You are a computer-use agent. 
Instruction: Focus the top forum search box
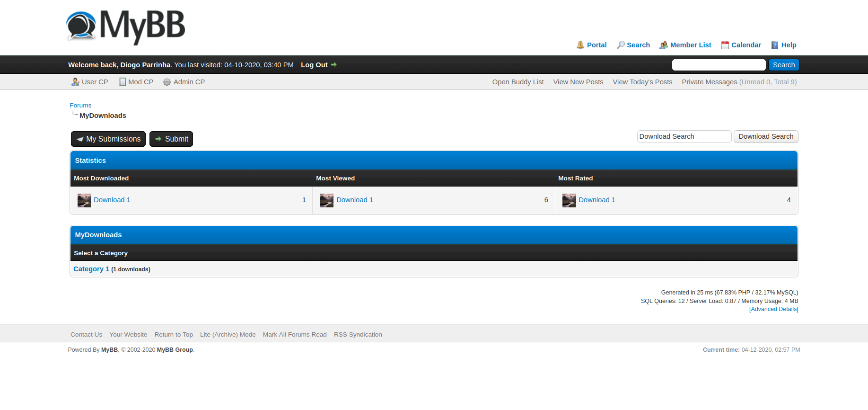point(718,65)
